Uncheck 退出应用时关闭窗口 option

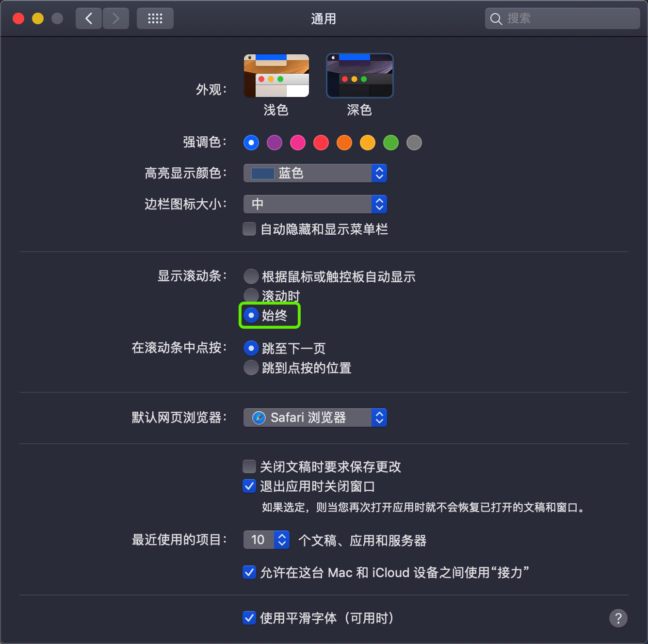click(249, 486)
